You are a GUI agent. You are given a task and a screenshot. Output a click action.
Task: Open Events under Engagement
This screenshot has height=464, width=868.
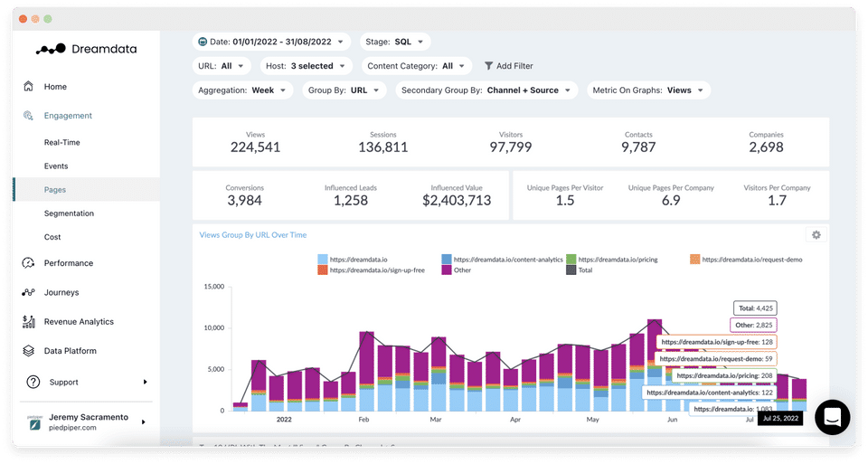coord(56,166)
